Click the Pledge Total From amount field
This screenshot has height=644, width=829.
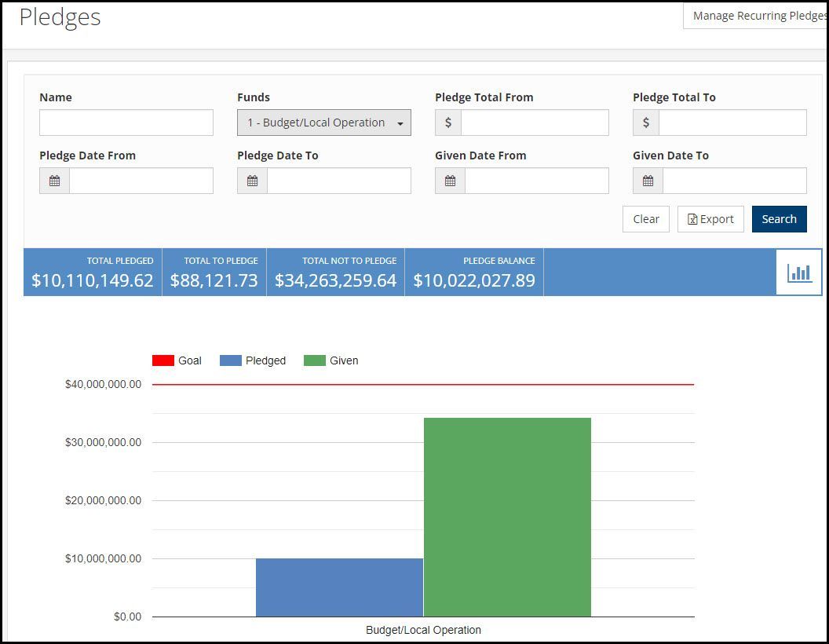(535, 123)
